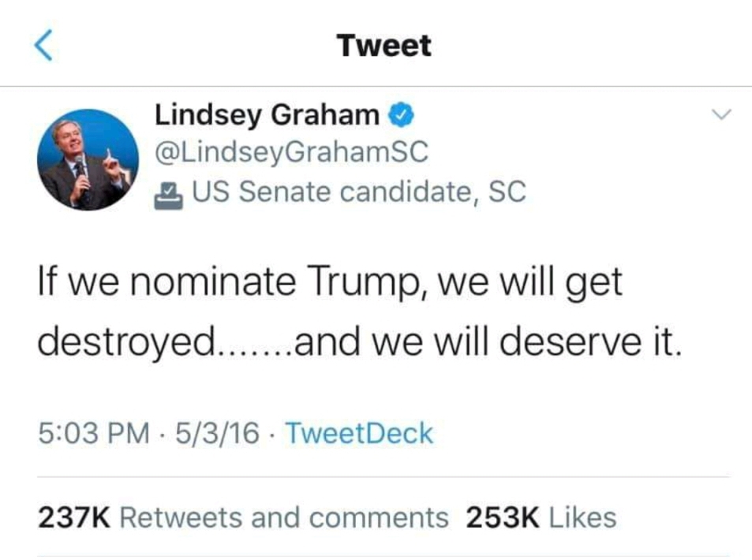Viewport: 752px width, 560px height.
Task: Select the first line of tweet text
Action: 330,282
